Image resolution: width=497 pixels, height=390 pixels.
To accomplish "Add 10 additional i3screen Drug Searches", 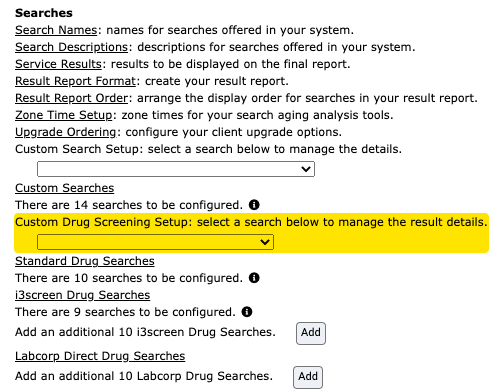I will (x=311, y=333).
